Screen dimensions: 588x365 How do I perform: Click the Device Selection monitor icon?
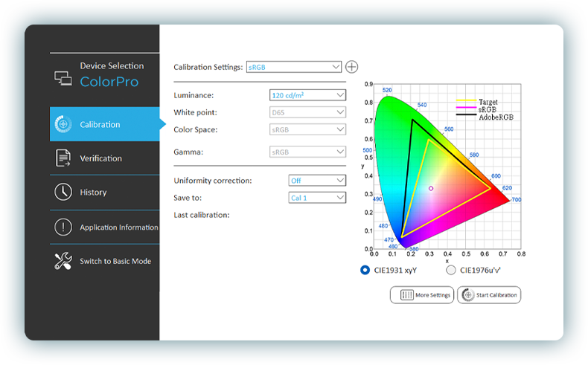pyautogui.click(x=63, y=78)
